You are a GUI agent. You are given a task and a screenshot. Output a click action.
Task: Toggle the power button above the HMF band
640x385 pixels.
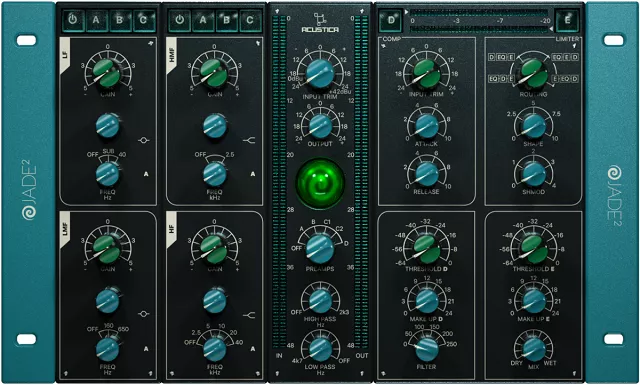coord(180,20)
